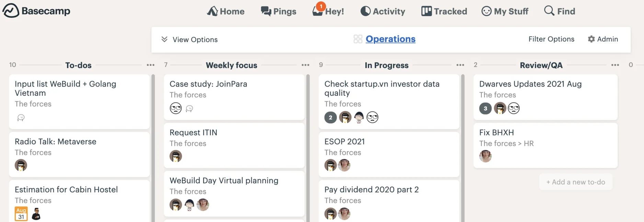This screenshot has height=222, width=644.
Task: Follow the Operations project link
Action: pyautogui.click(x=390, y=39)
